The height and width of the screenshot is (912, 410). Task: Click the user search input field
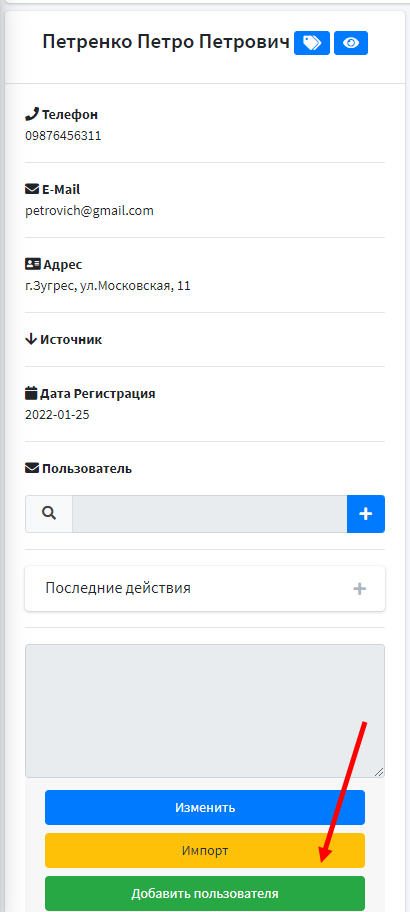[209, 514]
